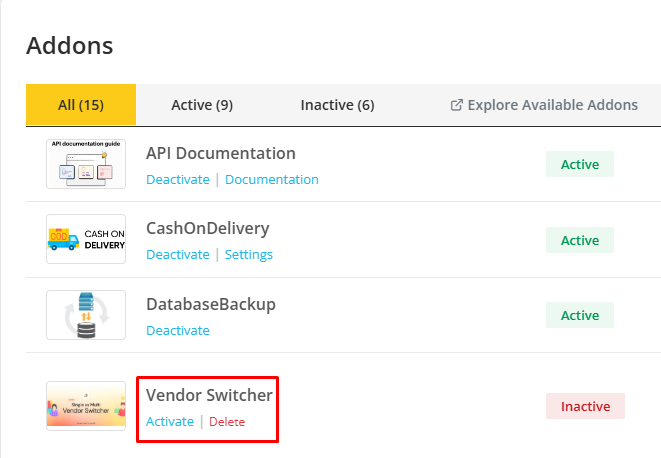Click the DatabaseBackup addon icon
Viewport: 661px width, 458px height.
click(86, 315)
